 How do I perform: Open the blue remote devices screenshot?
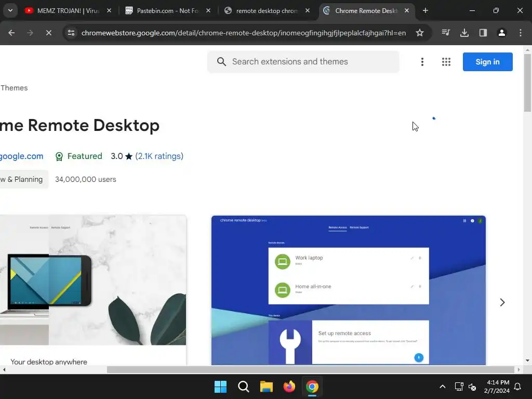tap(349, 290)
